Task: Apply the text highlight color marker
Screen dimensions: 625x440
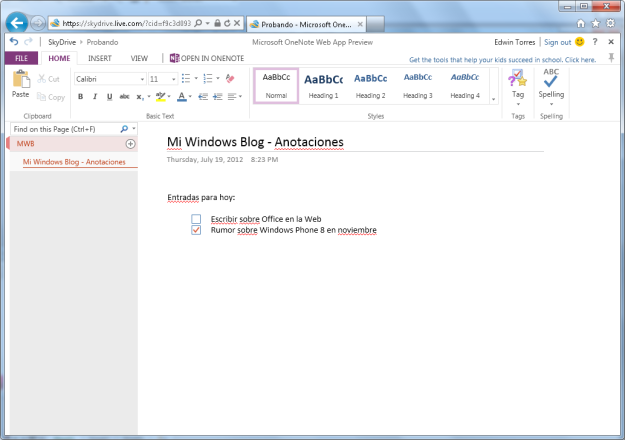Action: (161, 96)
